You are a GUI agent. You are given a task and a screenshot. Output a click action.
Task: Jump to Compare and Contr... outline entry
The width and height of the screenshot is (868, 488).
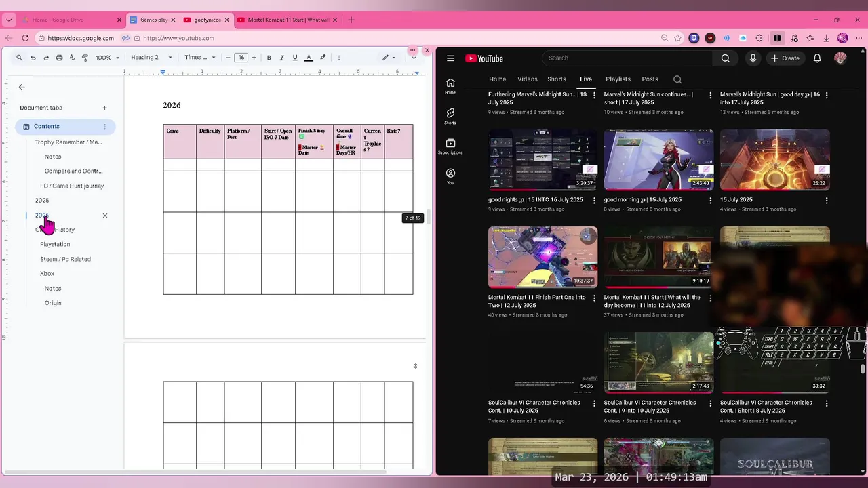(x=73, y=171)
